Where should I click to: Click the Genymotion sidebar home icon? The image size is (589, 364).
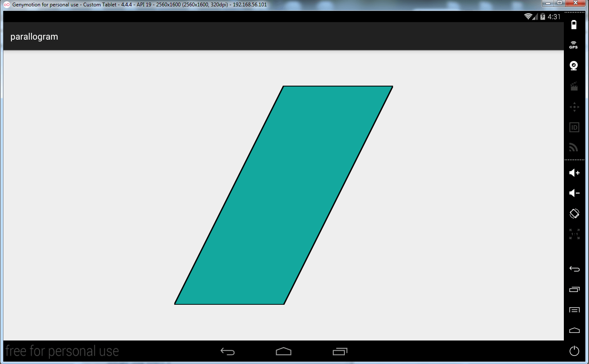(x=575, y=330)
